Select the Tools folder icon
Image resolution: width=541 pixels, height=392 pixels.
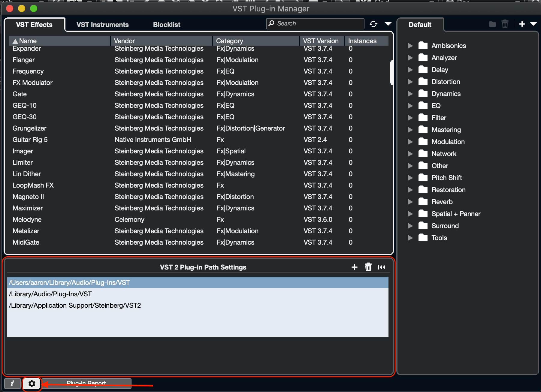click(423, 237)
